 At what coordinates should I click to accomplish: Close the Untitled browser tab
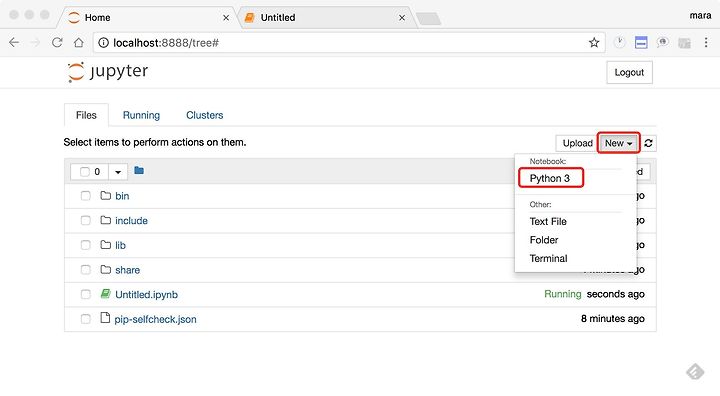pos(402,17)
